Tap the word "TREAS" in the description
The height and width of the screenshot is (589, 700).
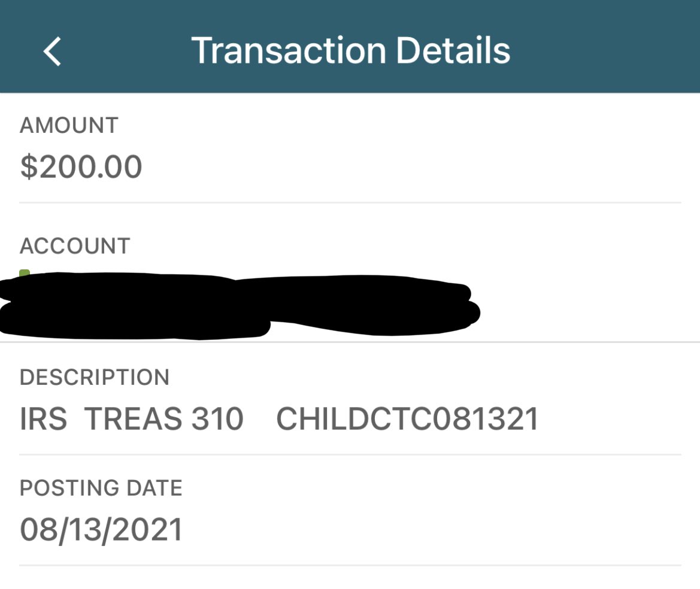pyautogui.click(x=133, y=419)
